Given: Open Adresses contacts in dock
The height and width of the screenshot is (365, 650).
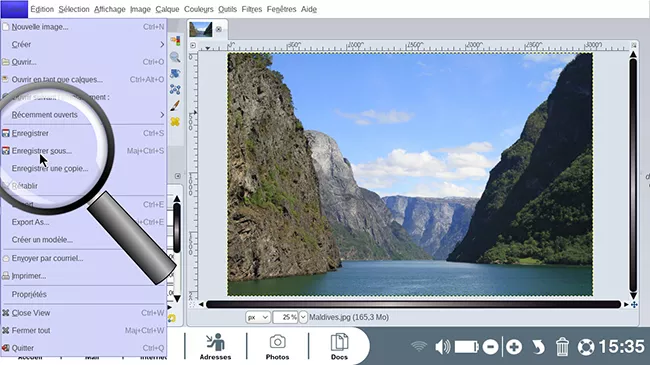Looking at the screenshot, I should [x=215, y=346].
